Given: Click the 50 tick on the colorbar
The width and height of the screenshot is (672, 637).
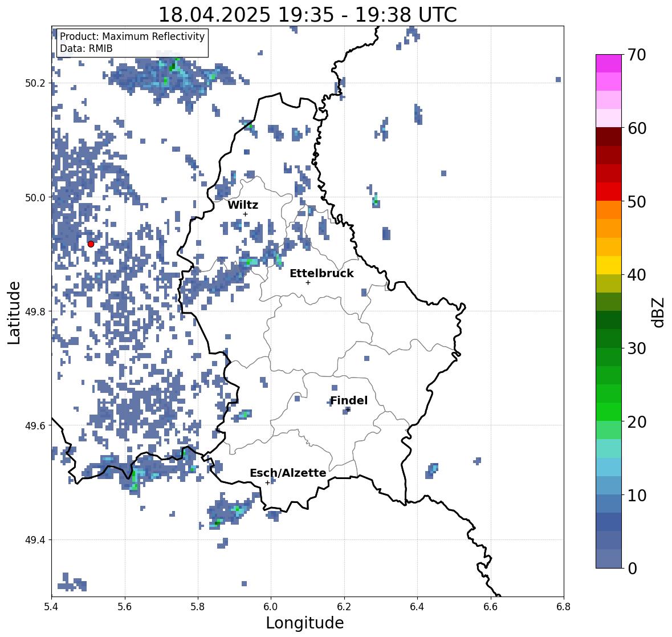Looking at the screenshot, I should click(x=637, y=201).
